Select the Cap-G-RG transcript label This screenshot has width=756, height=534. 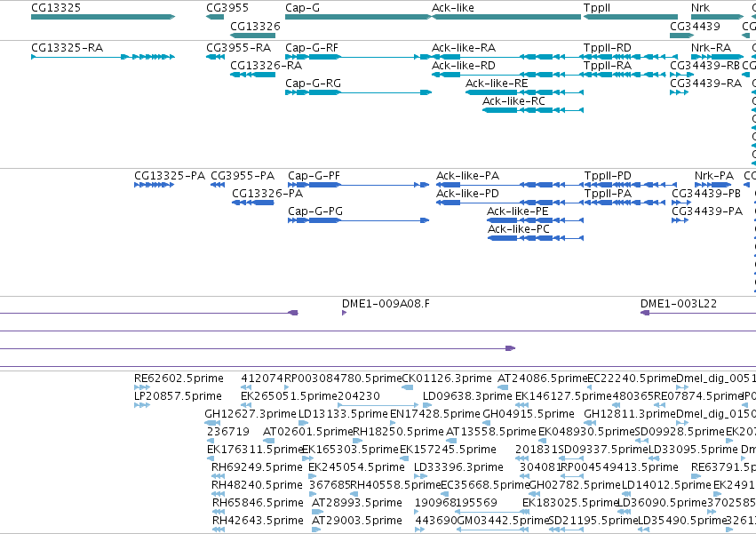[314, 84]
